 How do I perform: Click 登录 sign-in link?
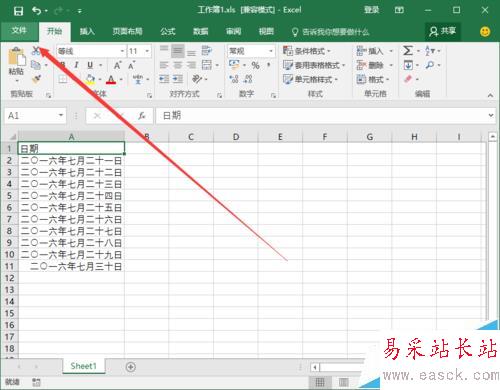pos(372,10)
